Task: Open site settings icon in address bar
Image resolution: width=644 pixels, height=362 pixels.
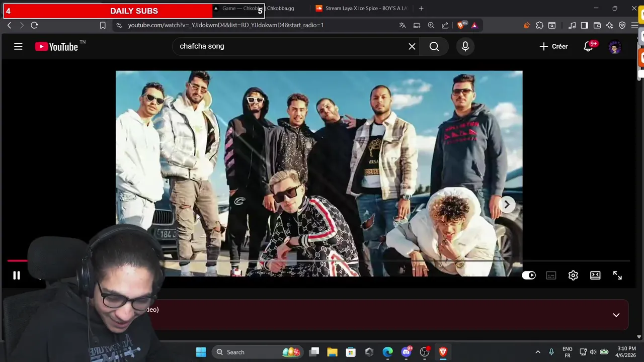Action: 119,25
